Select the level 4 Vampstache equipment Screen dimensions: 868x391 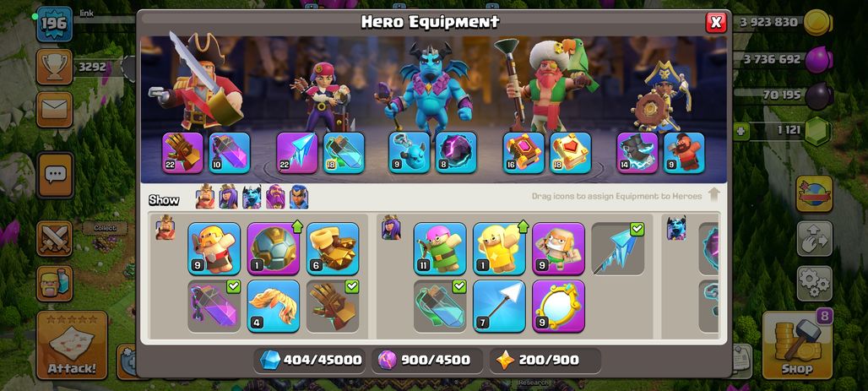(x=274, y=307)
